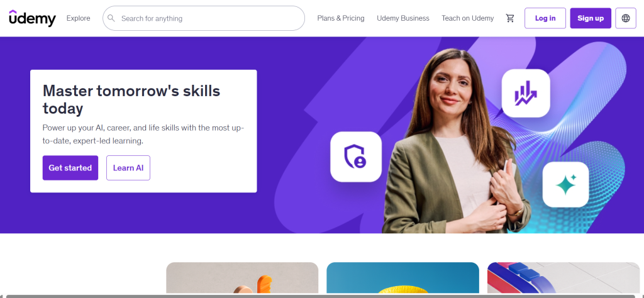The image size is (644, 298).
Task: Click the Get started button
Action: coord(70,168)
